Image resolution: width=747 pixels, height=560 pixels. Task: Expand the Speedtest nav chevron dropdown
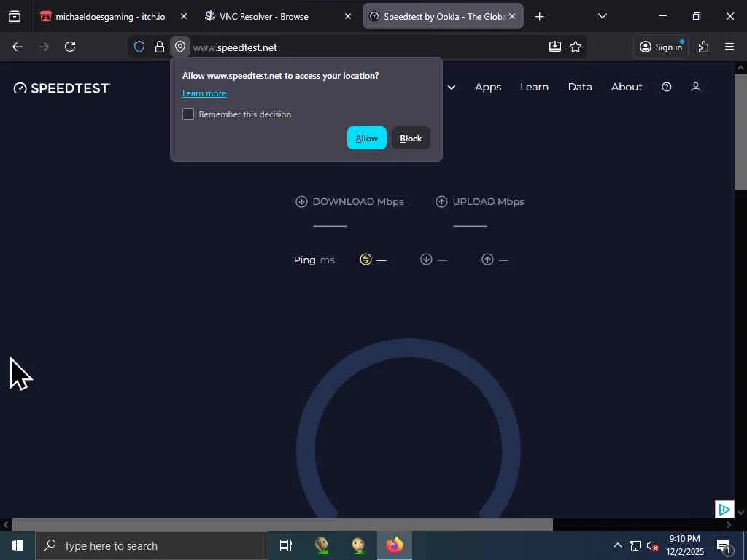click(x=451, y=87)
